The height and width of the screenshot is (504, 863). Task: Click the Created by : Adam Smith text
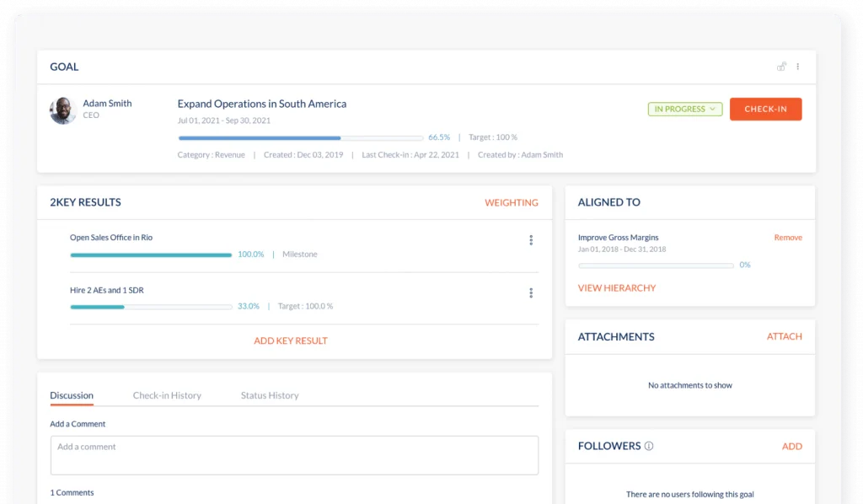click(520, 154)
